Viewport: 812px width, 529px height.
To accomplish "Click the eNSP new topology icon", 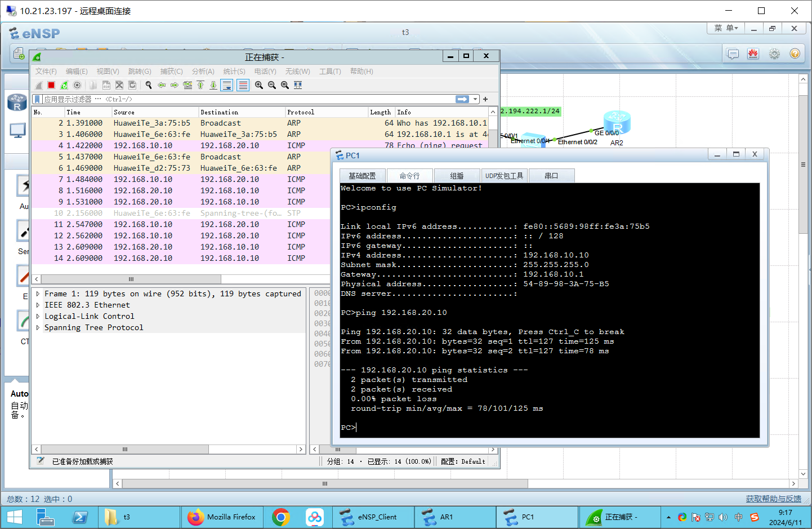I will (x=19, y=54).
